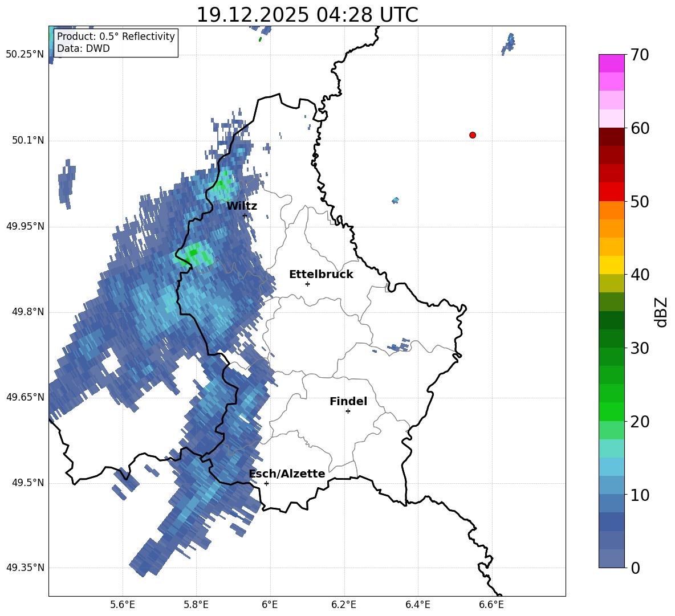
Task: Click the 49.8°N latitude label
Action: 28,312
